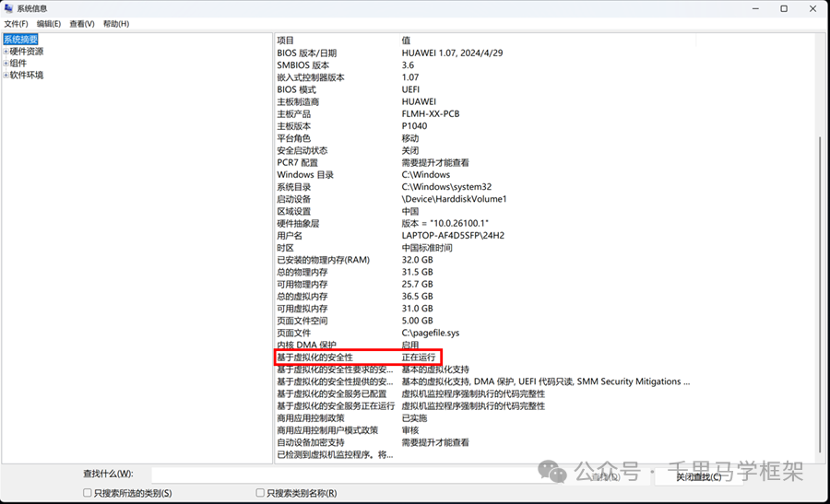Select the 商用应用控制策略 row
This screenshot has height=504, width=830.
pyautogui.click(x=485, y=418)
